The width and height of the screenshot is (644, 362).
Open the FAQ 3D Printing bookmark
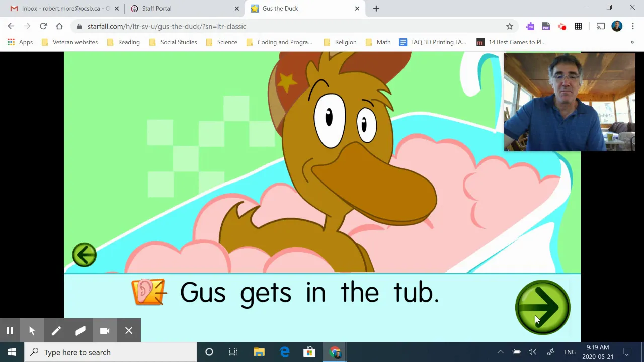click(433, 42)
